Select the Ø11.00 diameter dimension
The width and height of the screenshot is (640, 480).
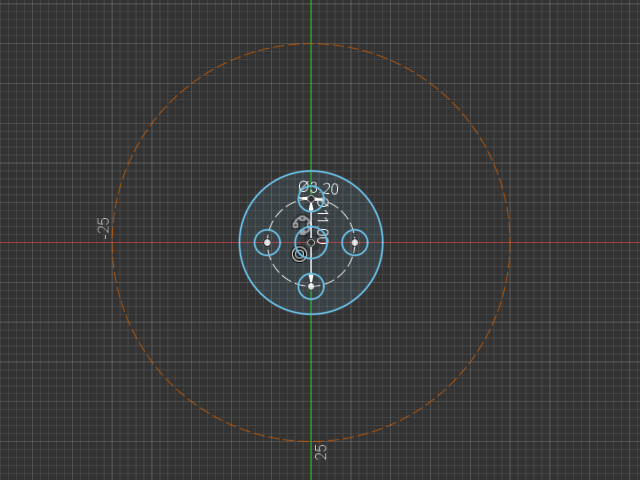pyautogui.click(x=322, y=222)
